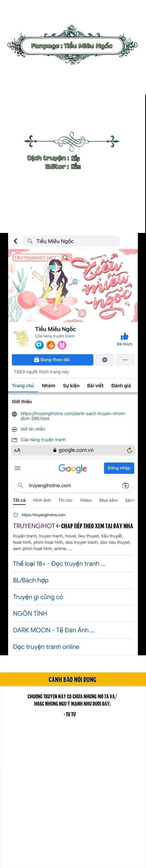Select the Video search tab
This screenshot has width=146, height=868.
(86, 500)
